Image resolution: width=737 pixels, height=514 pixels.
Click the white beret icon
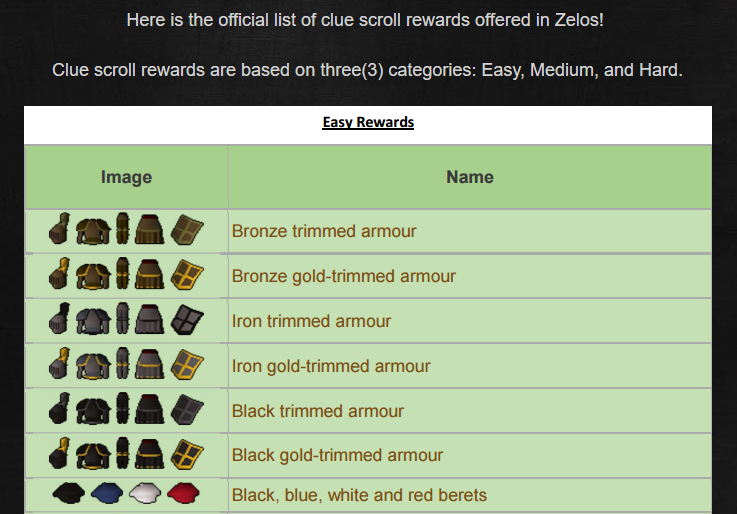(145, 493)
